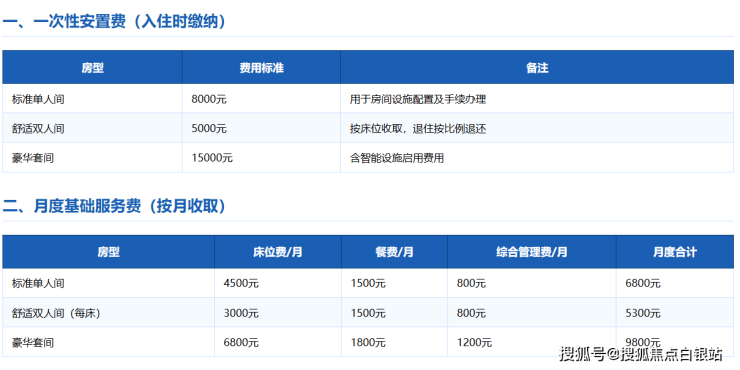740x370 pixels.
Task: Click the 备注 column header
Action: click(x=537, y=68)
